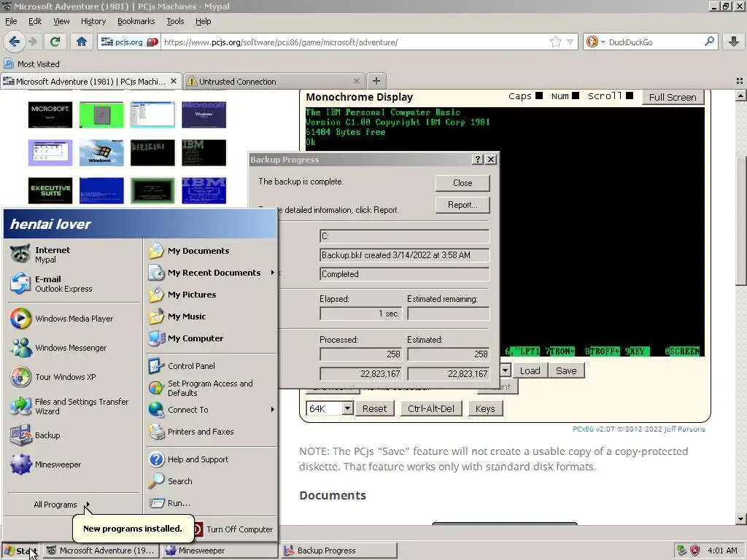Open the Bookmarks menu
Viewport: 747px width, 560px height.
tap(136, 21)
